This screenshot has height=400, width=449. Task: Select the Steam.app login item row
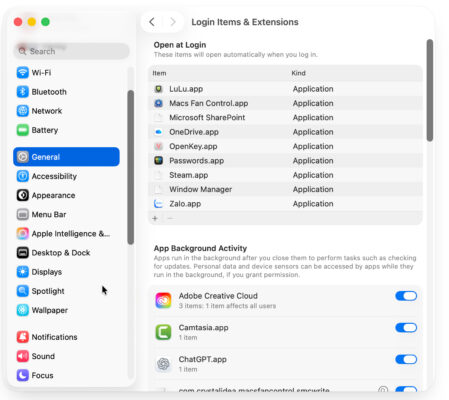pyautogui.click(x=285, y=175)
